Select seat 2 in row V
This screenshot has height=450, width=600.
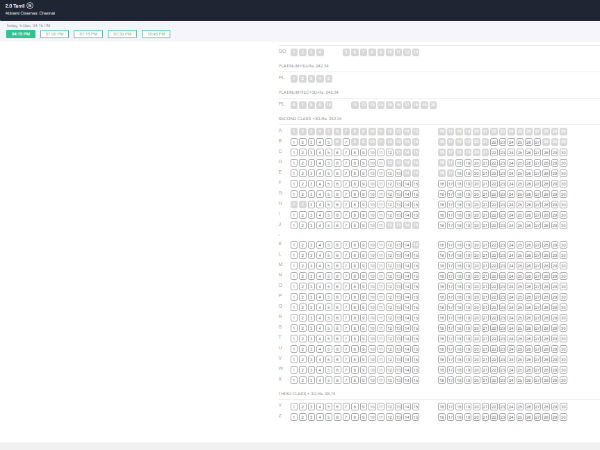pyautogui.click(x=302, y=359)
